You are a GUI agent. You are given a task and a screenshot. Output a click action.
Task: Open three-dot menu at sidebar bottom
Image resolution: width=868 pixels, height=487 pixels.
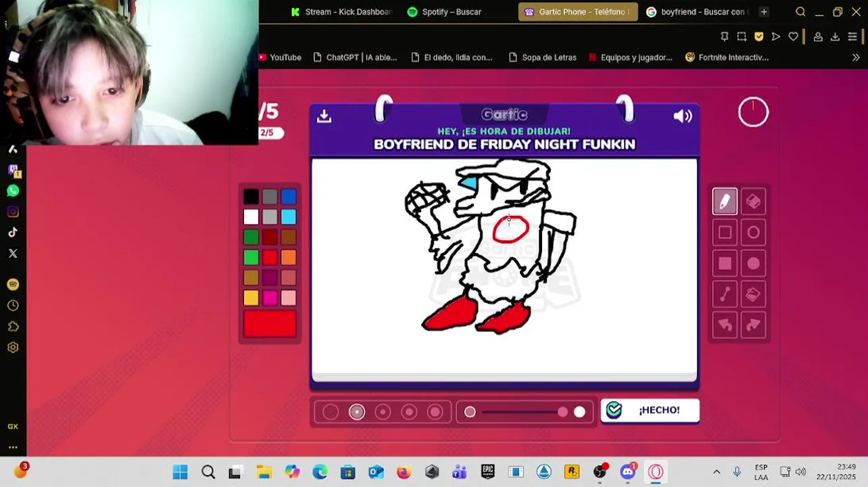pyautogui.click(x=13, y=447)
